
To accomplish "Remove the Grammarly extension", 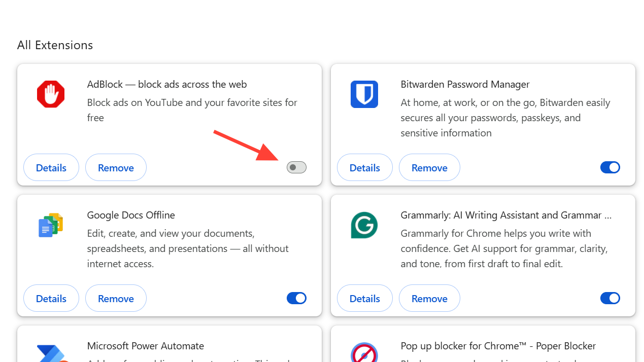I will pos(429,298).
